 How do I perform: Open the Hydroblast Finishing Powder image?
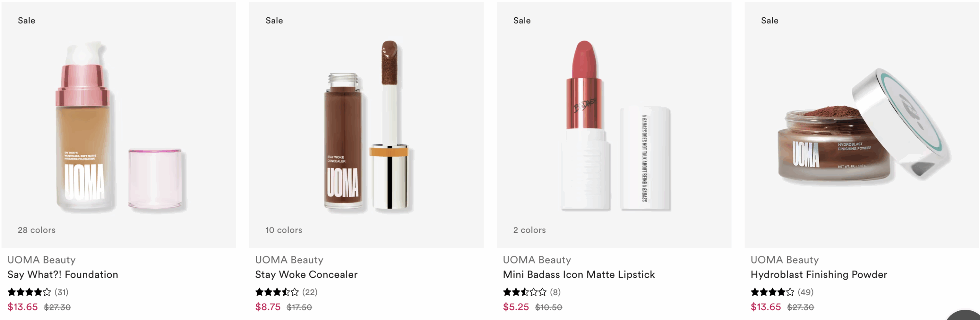click(x=862, y=126)
